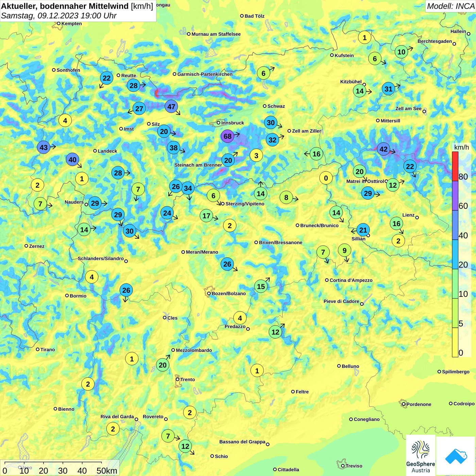This screenshot has height=476, width=476.
Task: Click the Steinach am Brenner label
Action: (198, 165)
